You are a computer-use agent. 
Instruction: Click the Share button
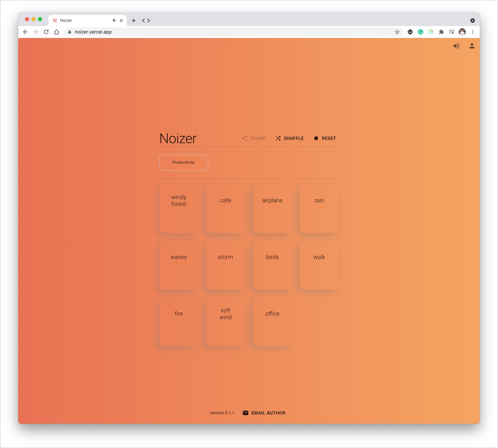point(254,138)
